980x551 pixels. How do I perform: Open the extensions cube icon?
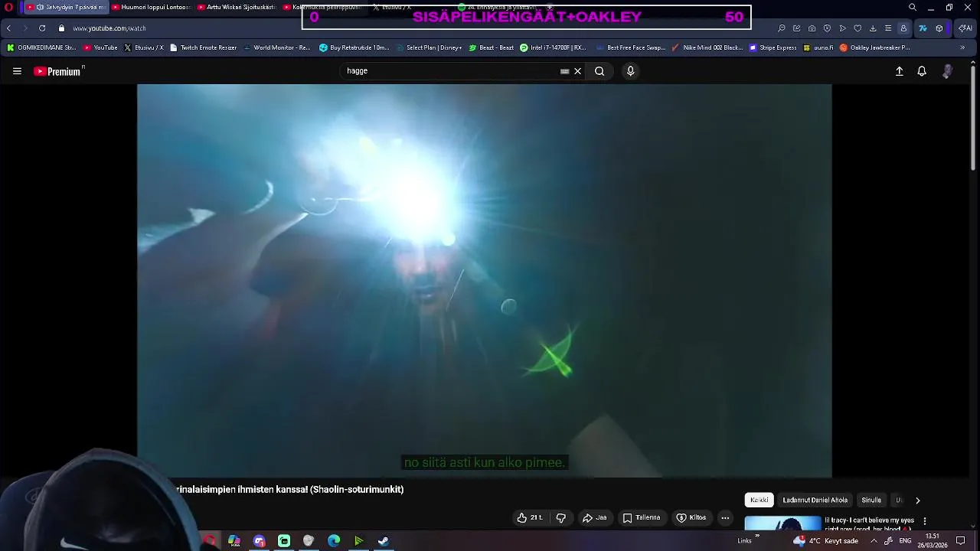(x=939, y=28)
